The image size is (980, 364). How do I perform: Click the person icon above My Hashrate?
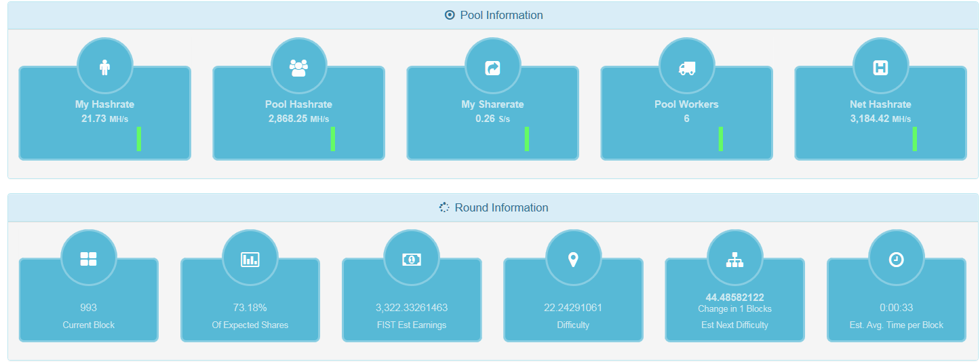point(104,68)
